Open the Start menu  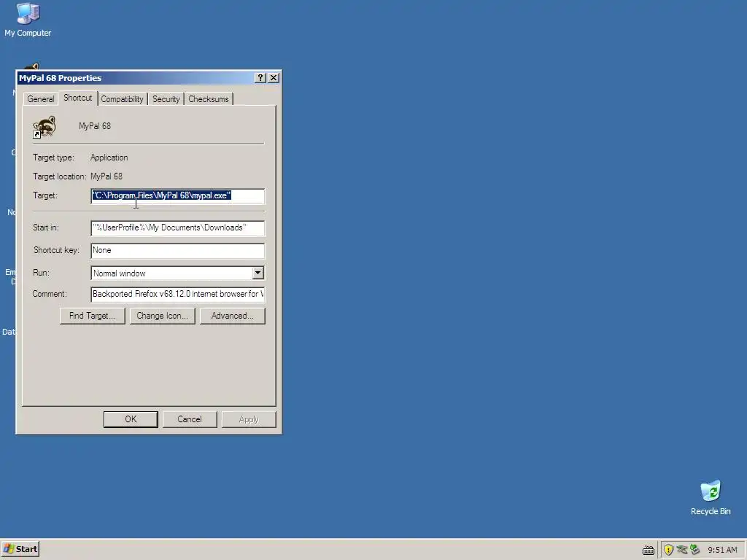20,549
